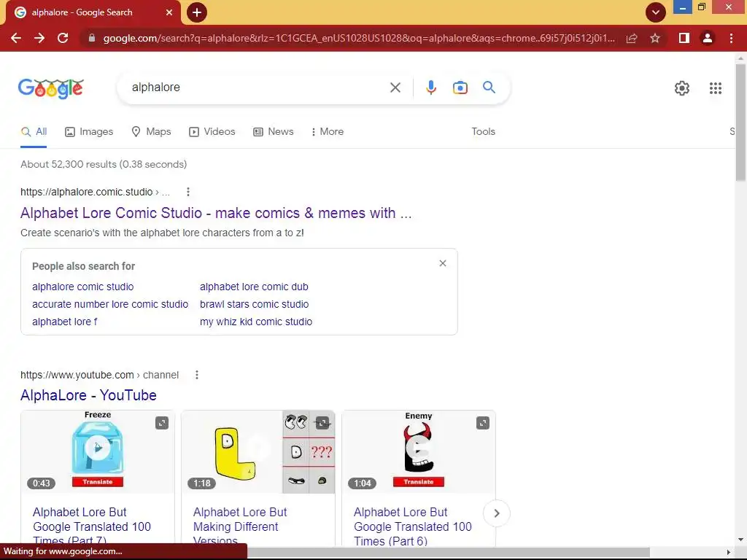Switch to the Images tab
Viewport: 747px width, 560px height.
click(89, 132)
